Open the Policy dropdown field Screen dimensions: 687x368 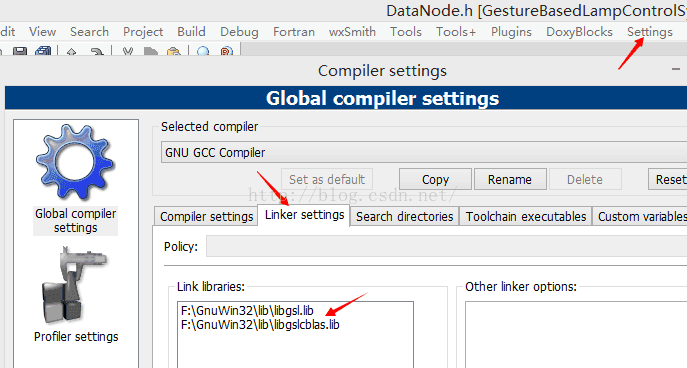(x=446, y=246)
